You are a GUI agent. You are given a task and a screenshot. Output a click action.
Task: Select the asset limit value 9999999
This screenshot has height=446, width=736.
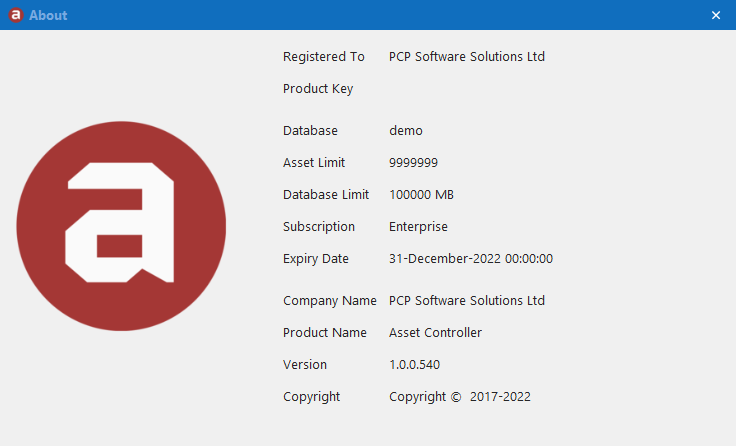click(x=413, y=162)
